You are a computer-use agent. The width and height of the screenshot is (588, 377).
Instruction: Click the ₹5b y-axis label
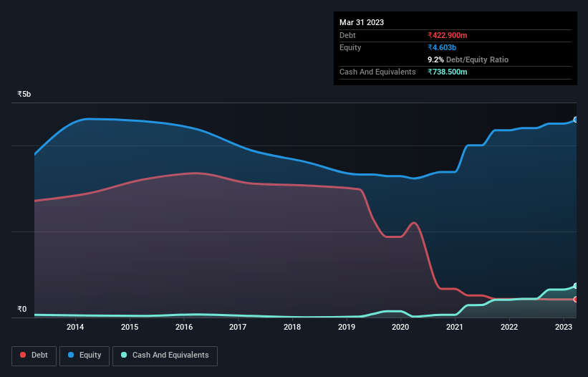(24, 94)
